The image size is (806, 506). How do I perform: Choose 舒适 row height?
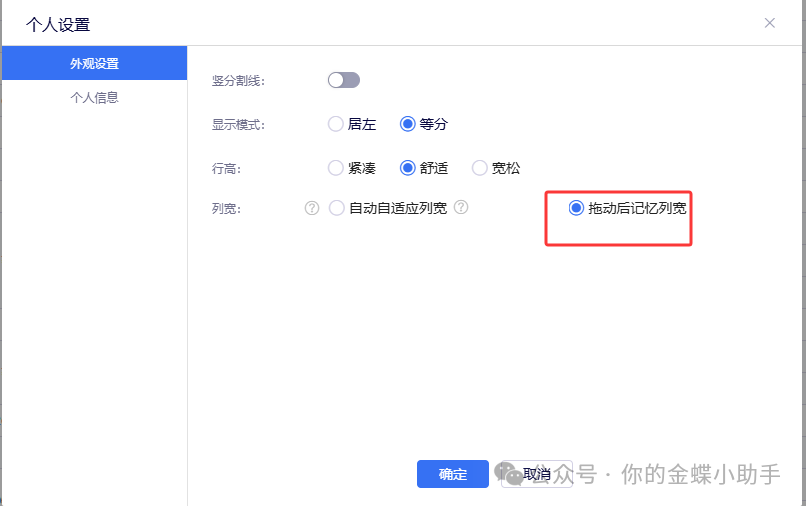pyautogui.click(x=408, y=168)
